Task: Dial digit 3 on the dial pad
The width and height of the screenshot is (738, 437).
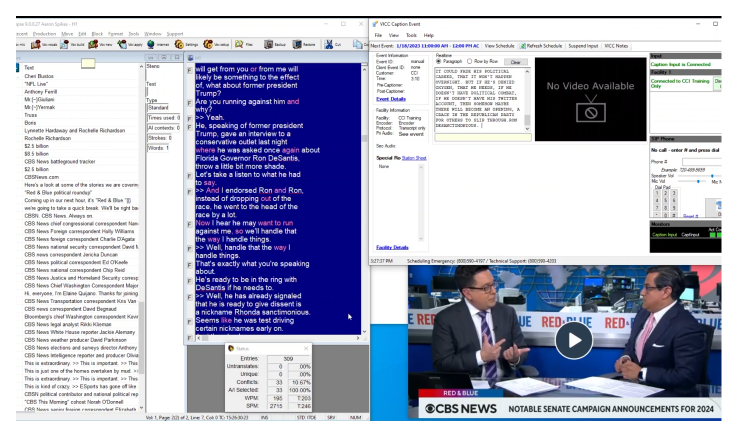Action: [674, 193]
